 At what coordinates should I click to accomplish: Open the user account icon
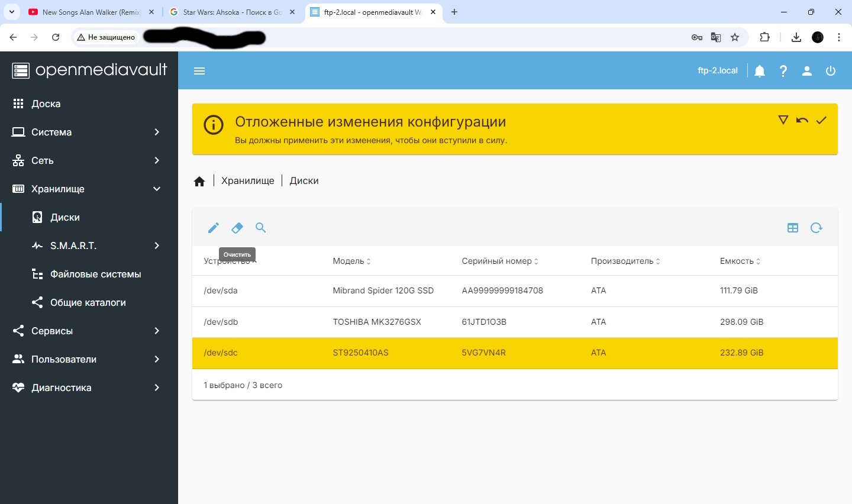(807, 71)
